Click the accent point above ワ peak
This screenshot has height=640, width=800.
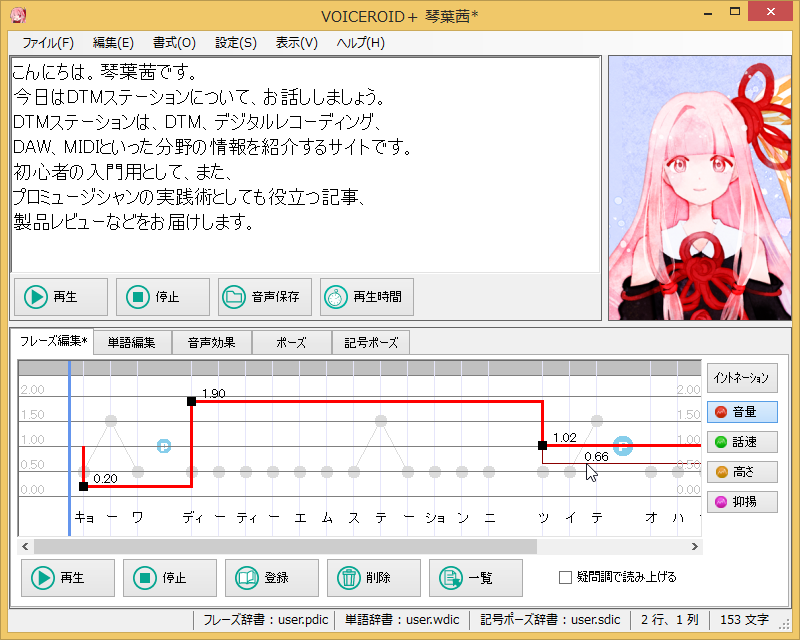(x=111, y=421)
